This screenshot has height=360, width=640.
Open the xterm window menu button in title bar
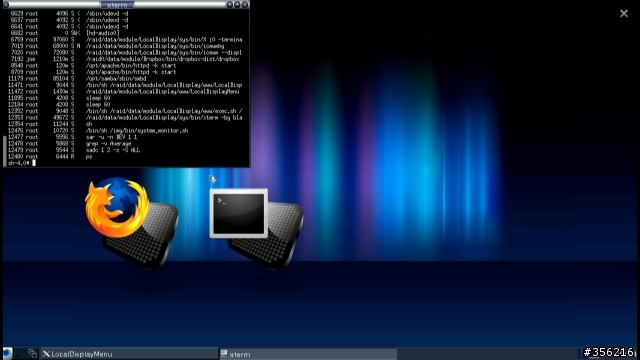(x=6, y=5)
